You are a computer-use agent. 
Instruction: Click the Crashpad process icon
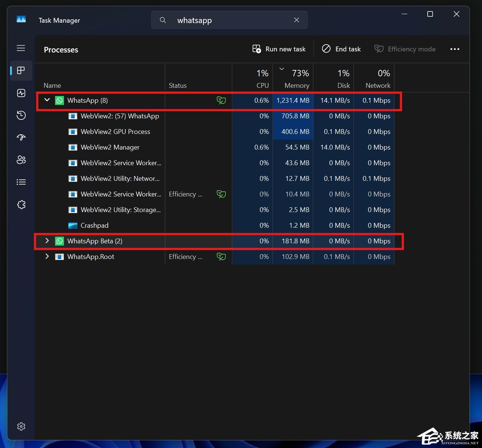click(73, 225)
